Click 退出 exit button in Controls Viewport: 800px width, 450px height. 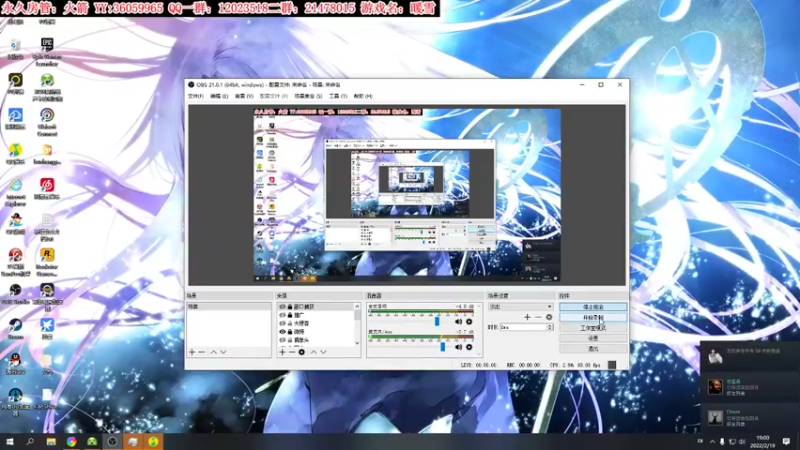pyautogui.click(x=593, y=349)
